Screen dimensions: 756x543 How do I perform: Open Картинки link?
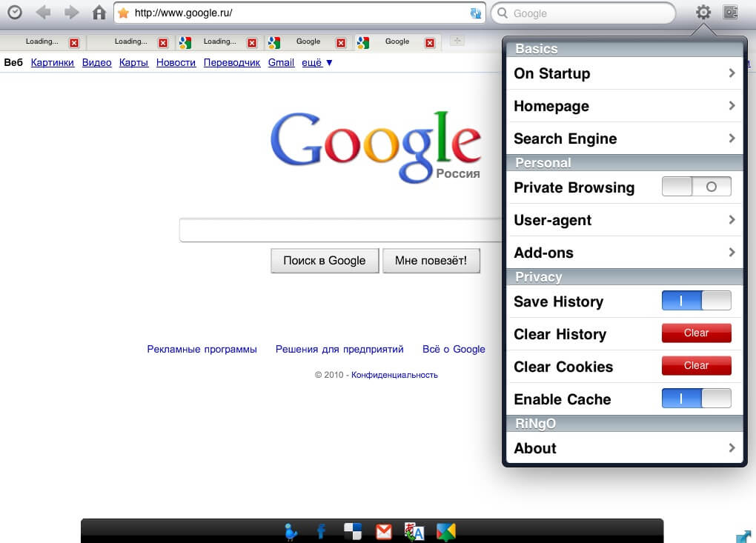click(52, 63)
